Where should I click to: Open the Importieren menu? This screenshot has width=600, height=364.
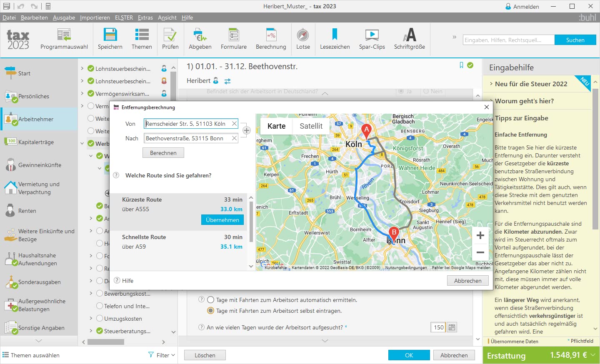click(95, 17)
